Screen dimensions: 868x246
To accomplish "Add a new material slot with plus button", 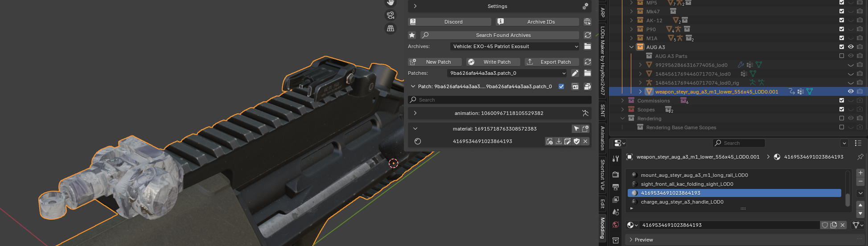I will [x=860, y=173].
